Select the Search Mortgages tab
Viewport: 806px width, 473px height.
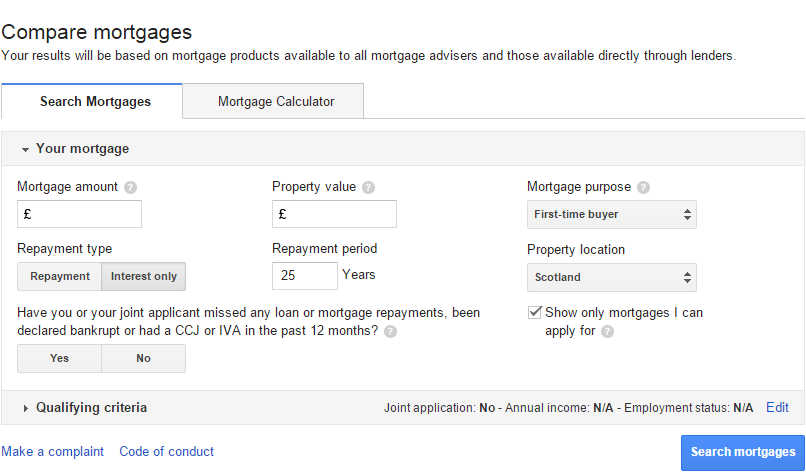[95, 101]
